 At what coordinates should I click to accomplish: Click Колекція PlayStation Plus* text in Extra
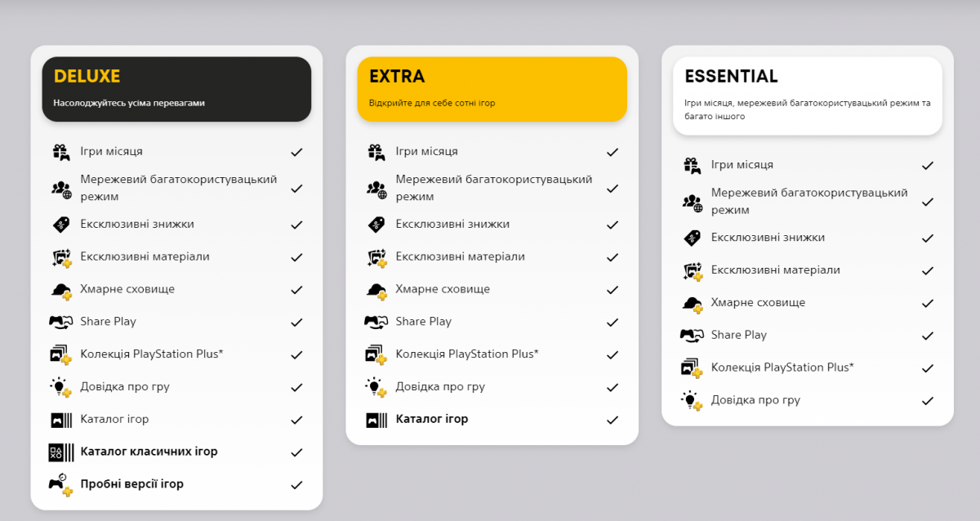pos(467,354)
